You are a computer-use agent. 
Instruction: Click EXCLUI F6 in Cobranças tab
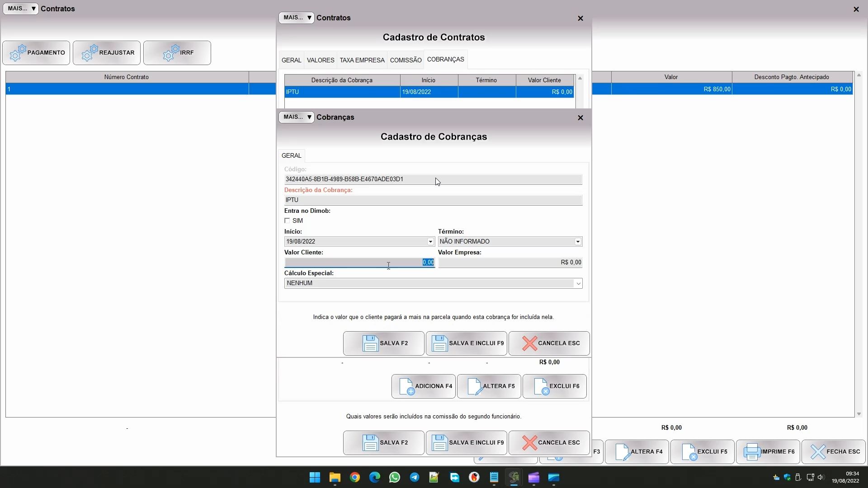point(555,386)
